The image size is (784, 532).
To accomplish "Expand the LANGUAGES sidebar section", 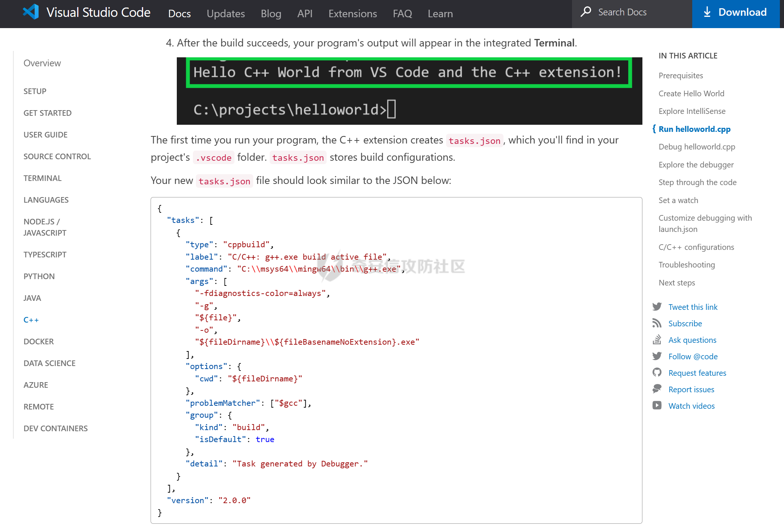I will tap(46, 200).
